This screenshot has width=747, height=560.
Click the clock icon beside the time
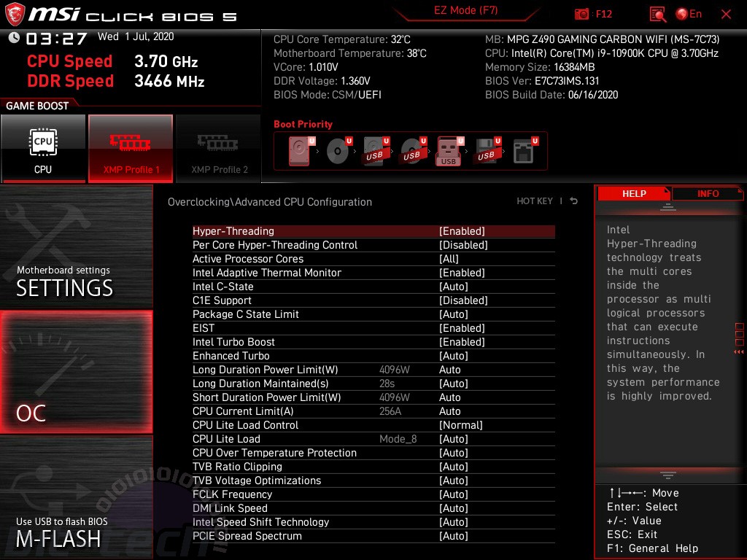pos(14,37)
